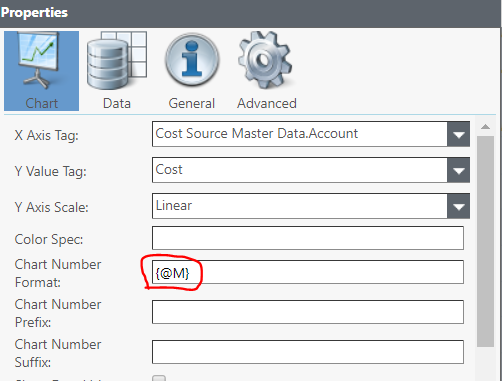Switch to the Chart tab label

coord(42,103)
